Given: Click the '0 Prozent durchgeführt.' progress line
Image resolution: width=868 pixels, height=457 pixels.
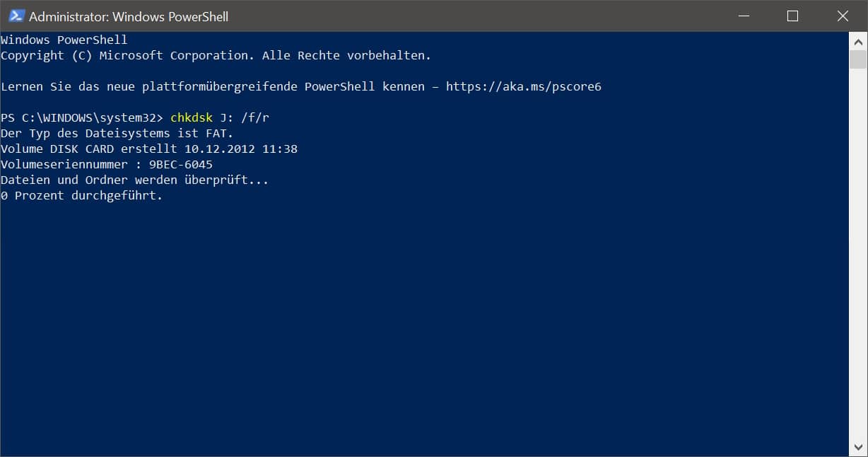Looking at the screenshot, I should click(x=81, y=195).
